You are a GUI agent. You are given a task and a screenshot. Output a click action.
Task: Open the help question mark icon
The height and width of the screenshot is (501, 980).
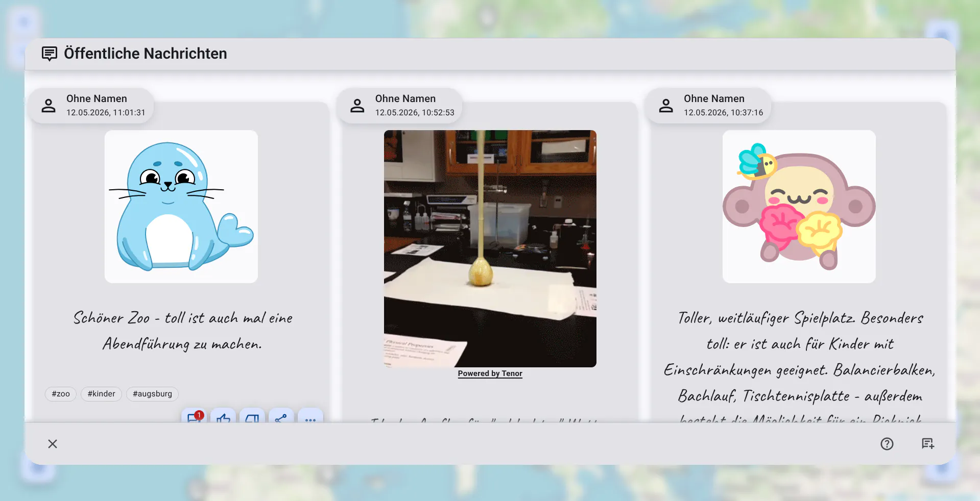887,444
